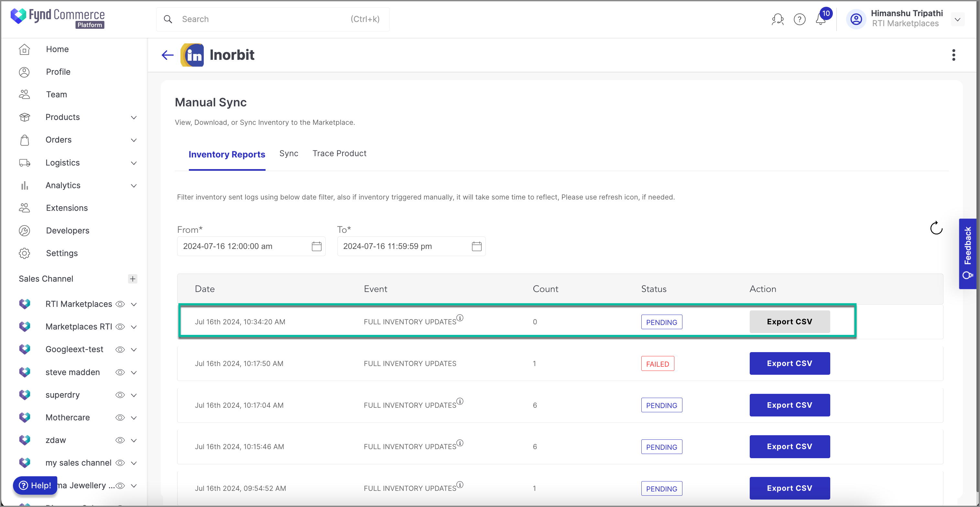The image size is (980, 507).
Task: Export CSV for 09:54:52 AM row
Action: 789,488
